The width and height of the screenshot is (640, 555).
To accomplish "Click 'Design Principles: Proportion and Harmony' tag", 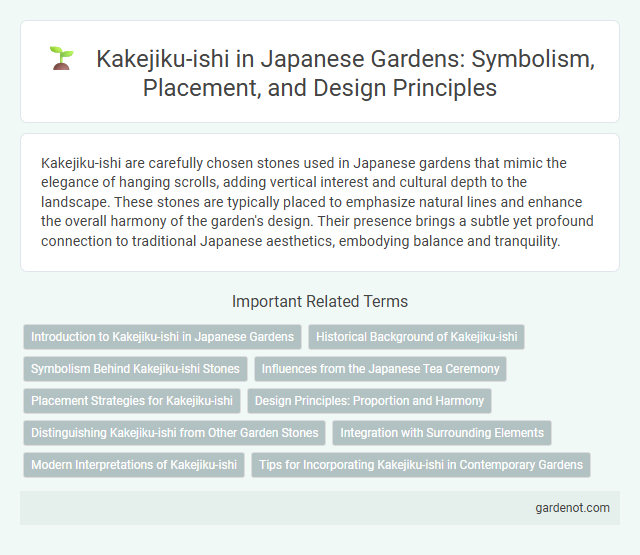I will pos(369,401).
